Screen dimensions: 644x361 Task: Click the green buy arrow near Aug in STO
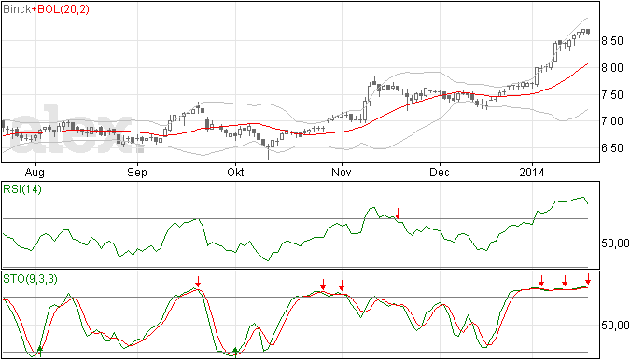(39, 351)
